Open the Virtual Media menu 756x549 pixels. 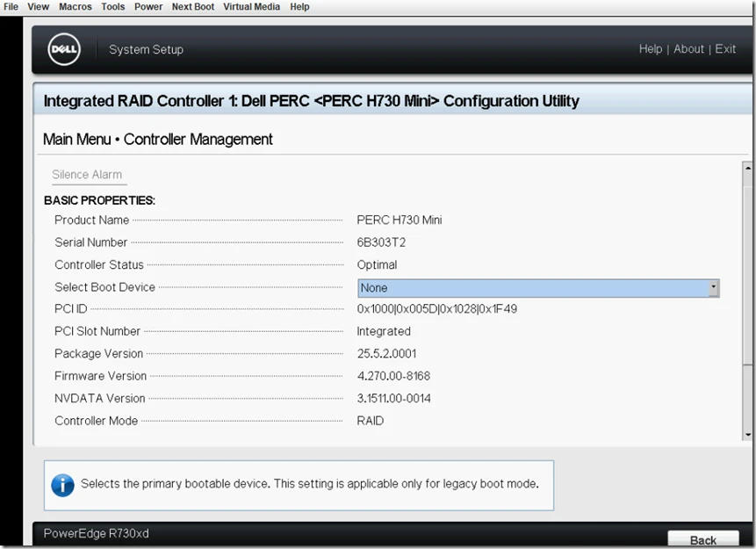point(251,7)
